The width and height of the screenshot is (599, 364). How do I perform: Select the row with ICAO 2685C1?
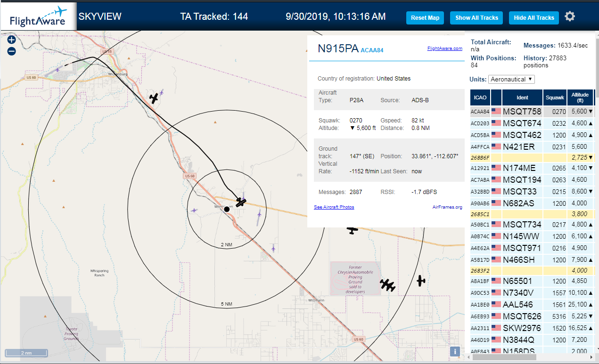[x=532, y=213]
